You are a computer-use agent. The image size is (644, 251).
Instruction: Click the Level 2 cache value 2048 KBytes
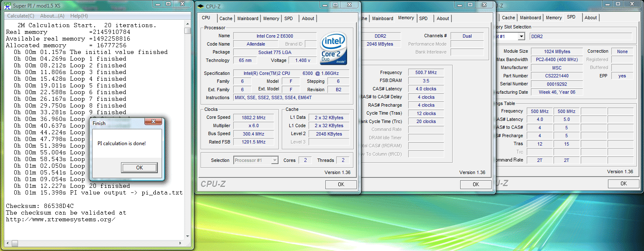(x=329, y=134)
